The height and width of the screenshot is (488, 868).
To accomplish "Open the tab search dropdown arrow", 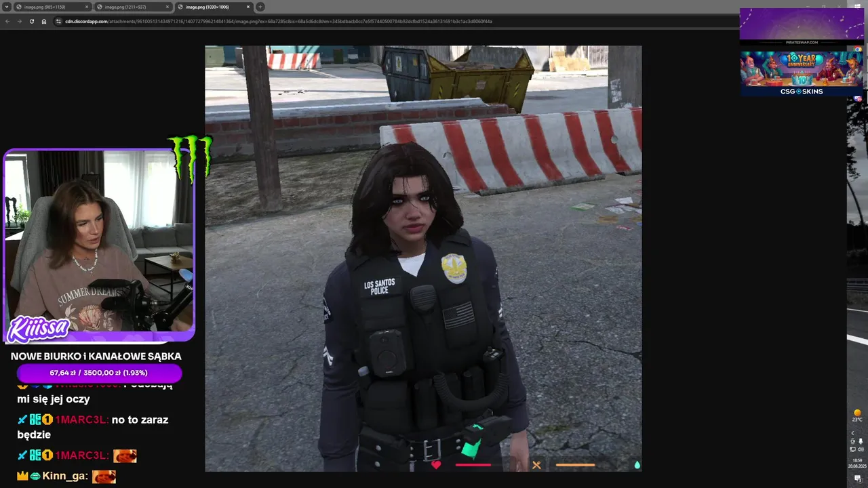I will (x=7, y=7).
